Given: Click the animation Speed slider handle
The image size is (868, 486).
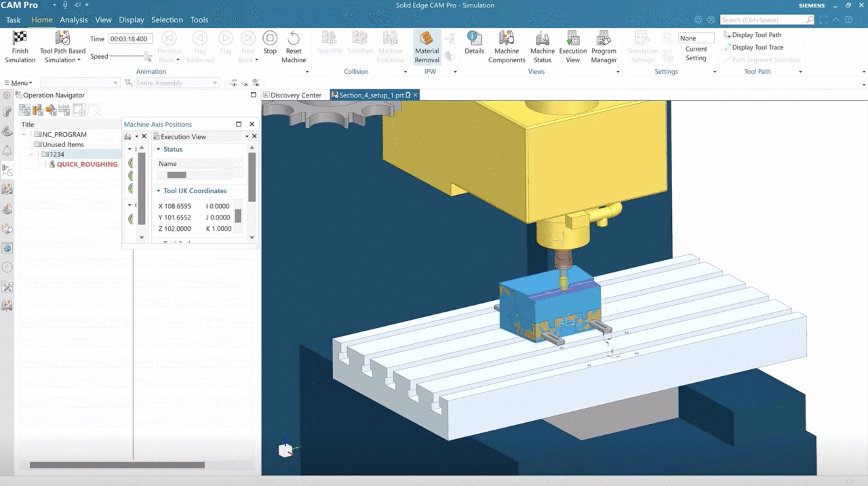Looking at the screenshot, I should click(146, 55).
